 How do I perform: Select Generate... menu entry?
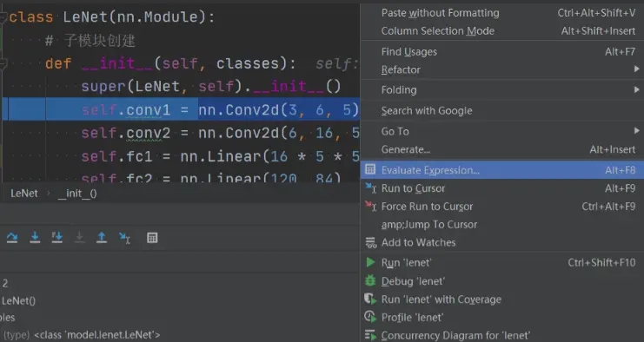[501, 149]
